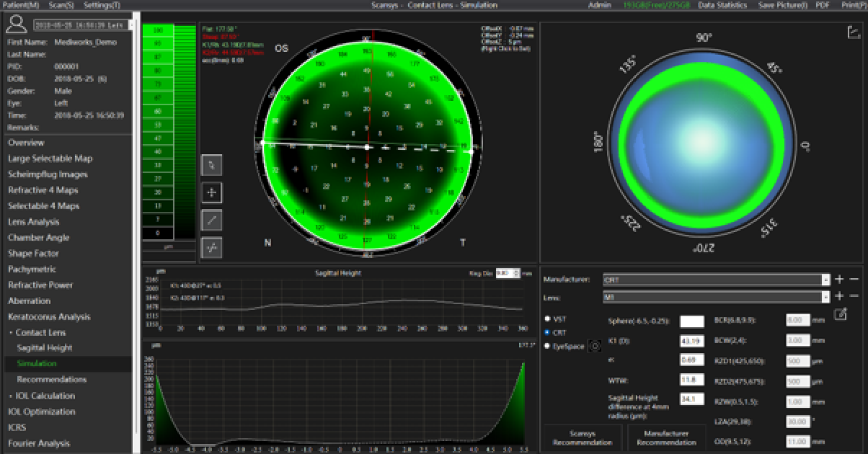868x454 pixels.
Task: Open the Settings(T) menu
Action: click(x=101, y=4)
